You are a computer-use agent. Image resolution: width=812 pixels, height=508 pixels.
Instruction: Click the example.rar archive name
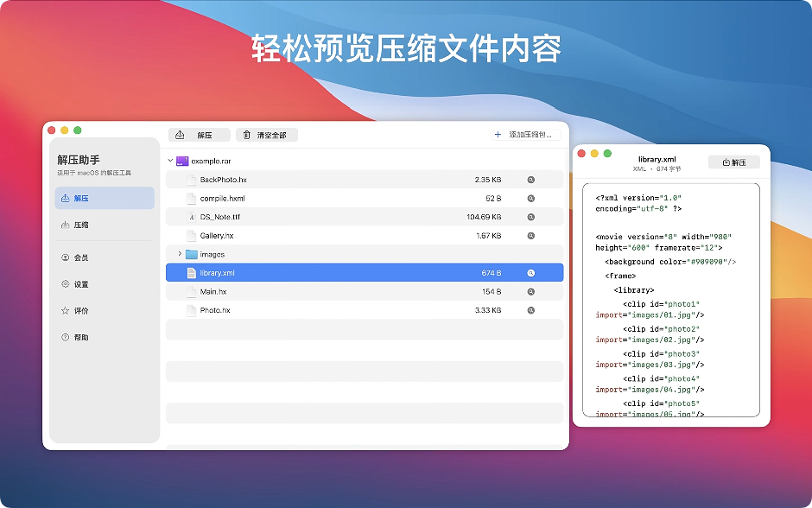tap(211, 161)
